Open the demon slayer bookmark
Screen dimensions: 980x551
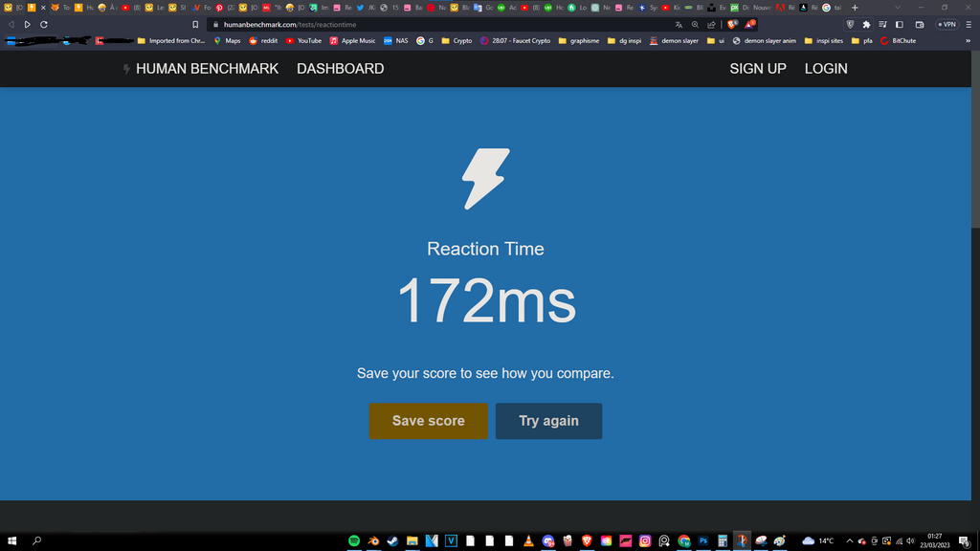click(x=674, y=40)
